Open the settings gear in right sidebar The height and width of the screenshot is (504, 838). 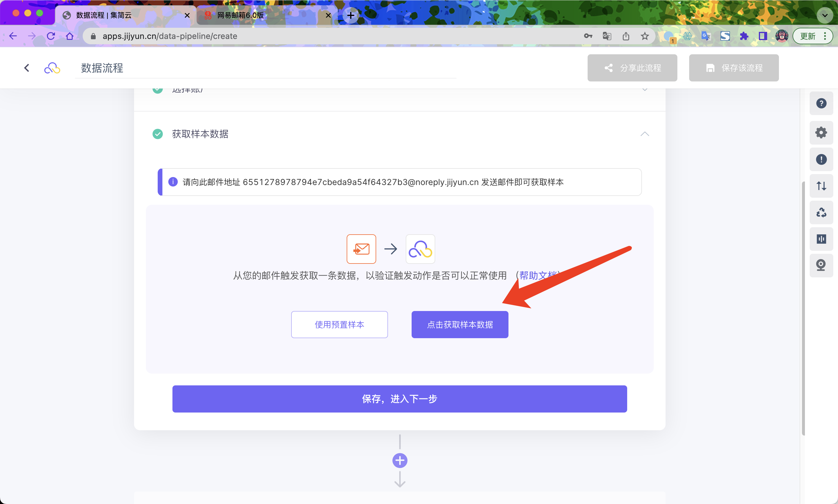(821, 132)
